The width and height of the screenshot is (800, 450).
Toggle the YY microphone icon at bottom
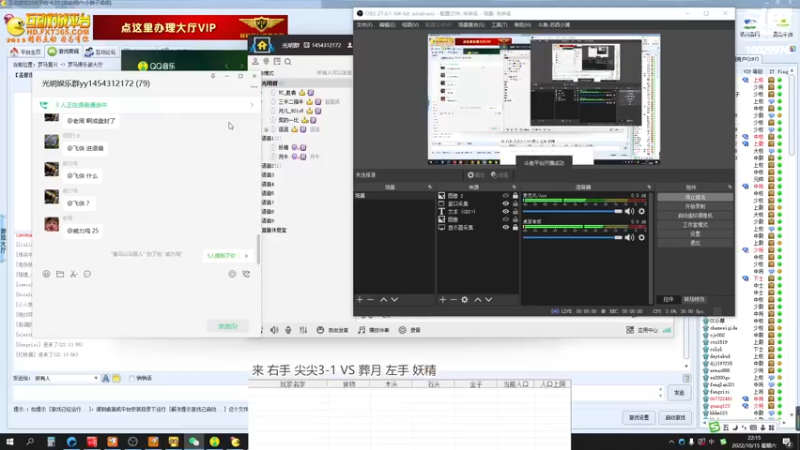click(x=288, y=330)
